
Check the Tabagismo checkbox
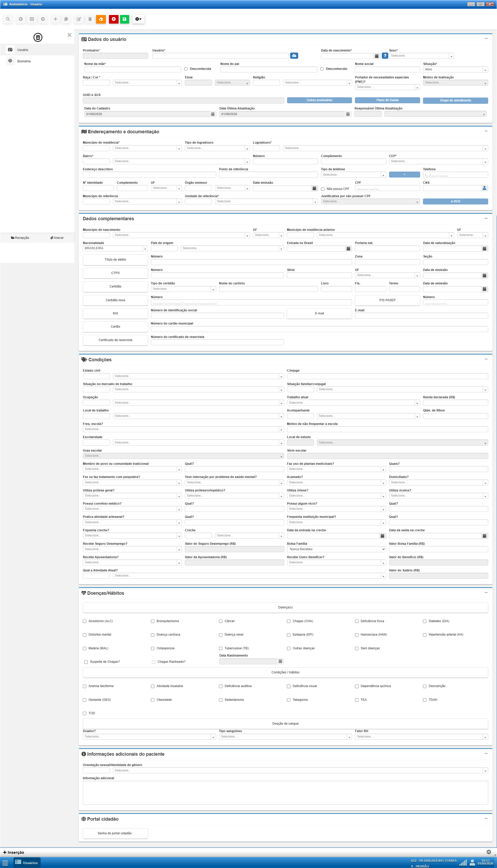click(289, 700)
